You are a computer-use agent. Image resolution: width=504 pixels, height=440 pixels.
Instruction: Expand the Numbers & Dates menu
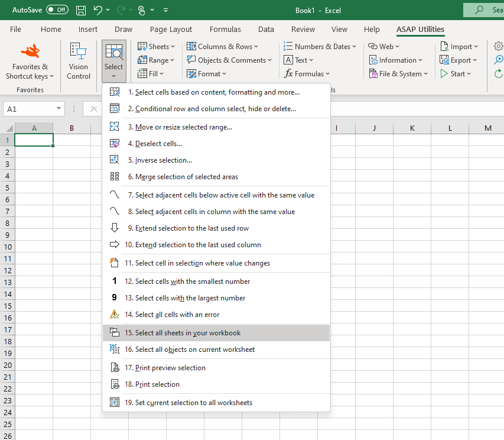pyautogui.click(x=320, y=47)
